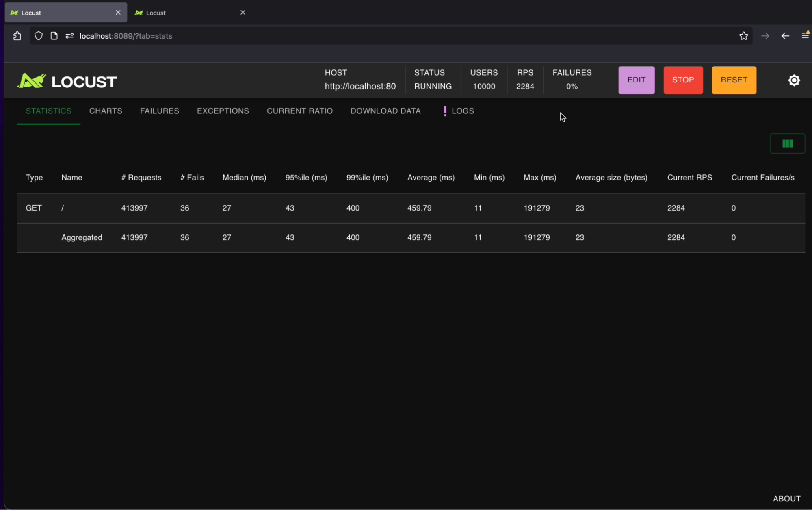Image resolution: width=812 pixels, height=510 pixels.
Task: Click the page info document icon
Action: [x=54, y=36]
